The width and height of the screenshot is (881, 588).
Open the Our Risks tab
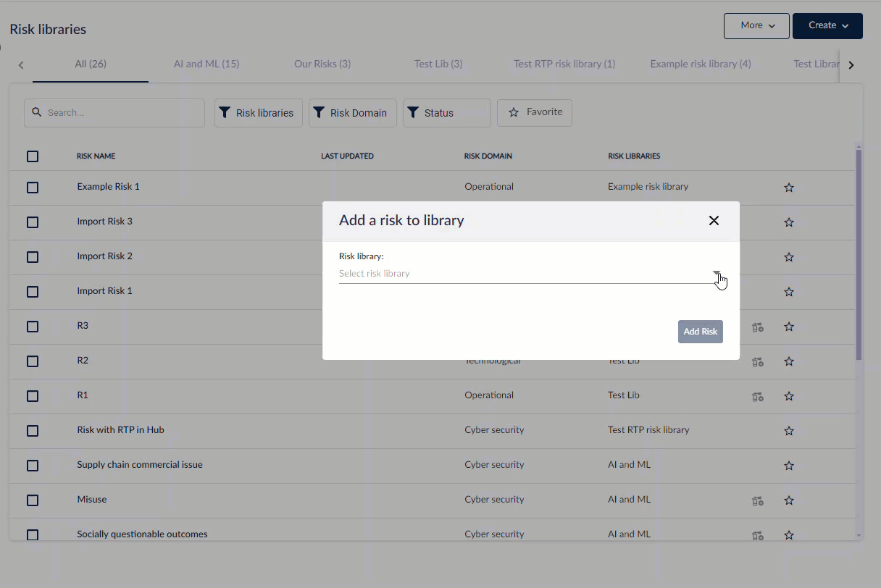point(322,64)
